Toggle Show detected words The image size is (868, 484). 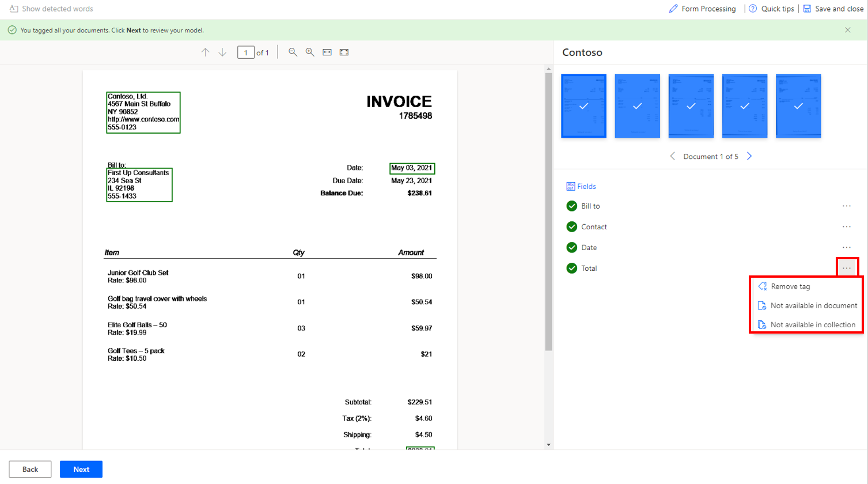click(x=51, y=9)
